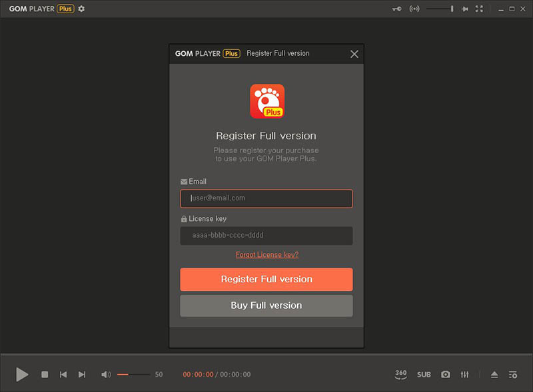This screenshot has width=533, height=392.
Task: Click the Email input field
Action: pos(266,198)
